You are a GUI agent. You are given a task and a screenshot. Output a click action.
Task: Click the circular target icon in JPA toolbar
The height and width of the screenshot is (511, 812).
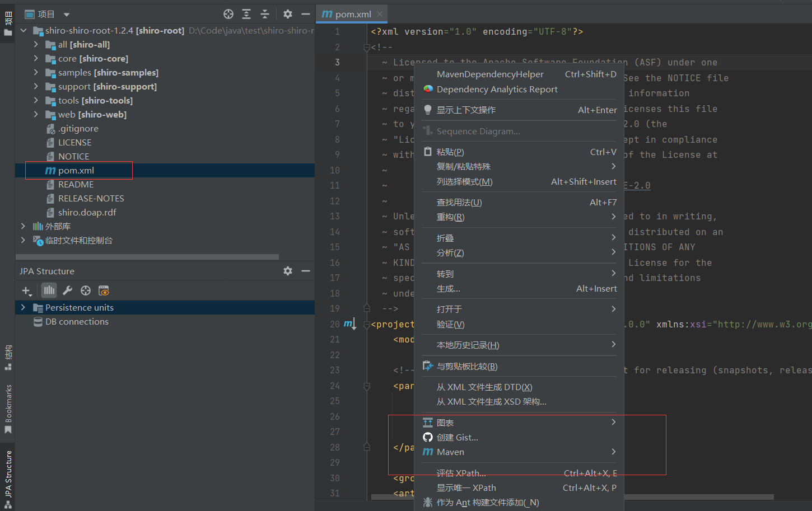tap(86, 290)
